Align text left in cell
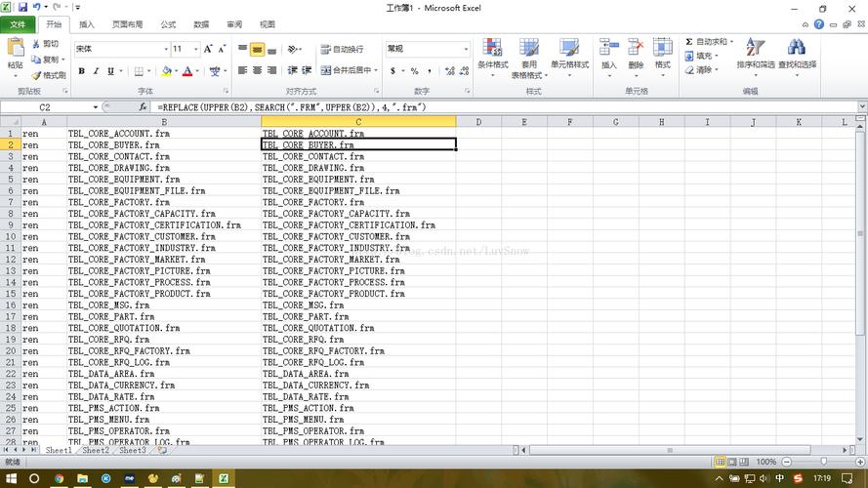This screenshot has width=868, height=488. (242, 70)
